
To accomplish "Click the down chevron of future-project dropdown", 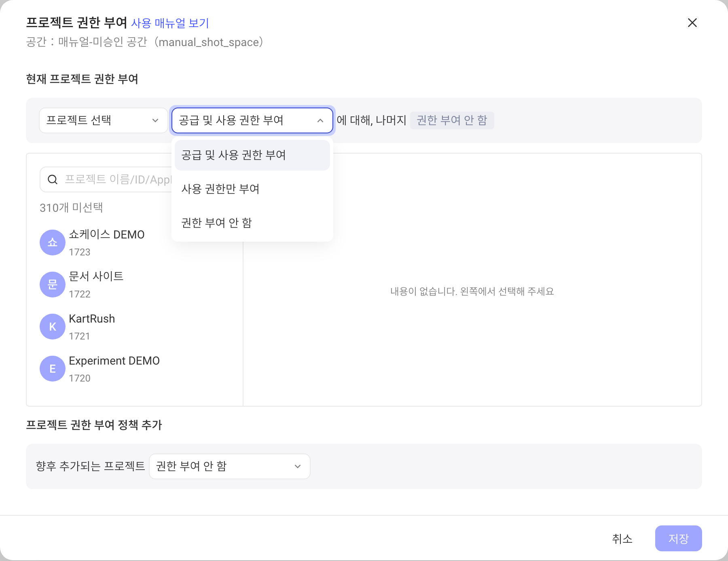I will (x=298, y=466).
